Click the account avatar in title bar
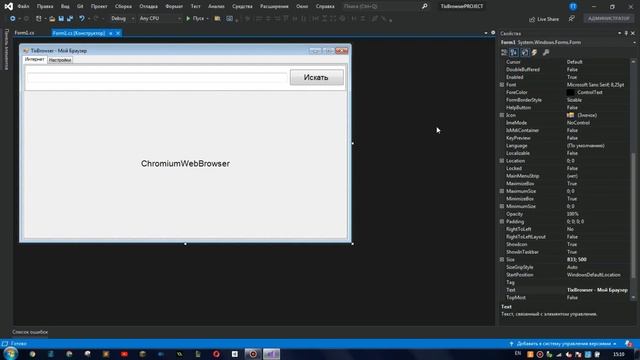Viewport: 640px width, 360px height. tap(573, 6)
